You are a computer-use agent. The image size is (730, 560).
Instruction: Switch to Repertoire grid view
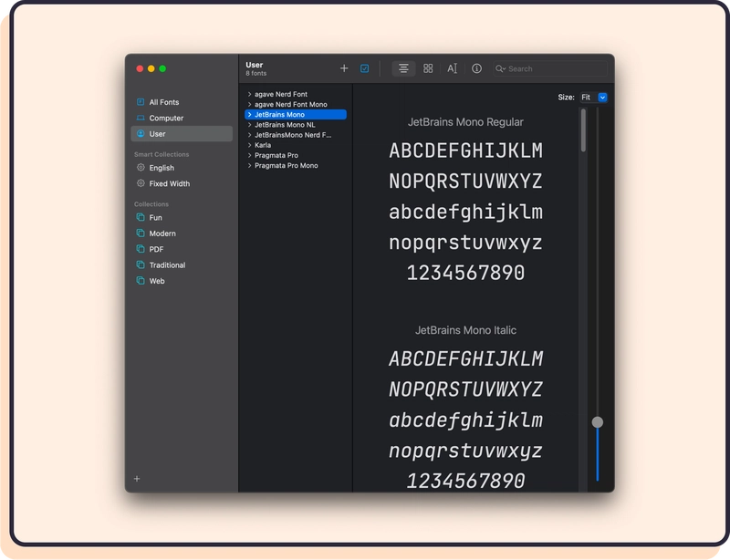pyautogui.click(x=428, y=68)
